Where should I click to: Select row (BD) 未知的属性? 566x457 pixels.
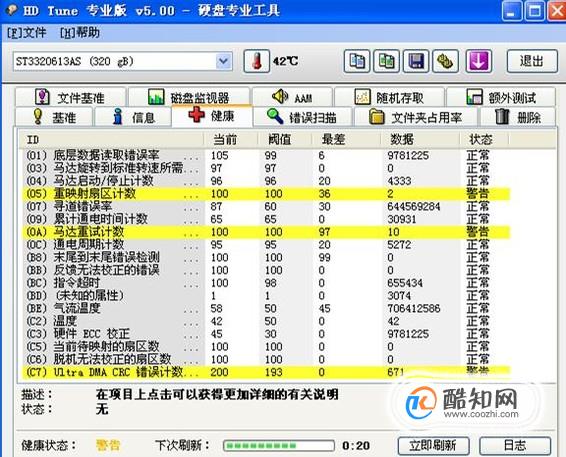(266, 296)
